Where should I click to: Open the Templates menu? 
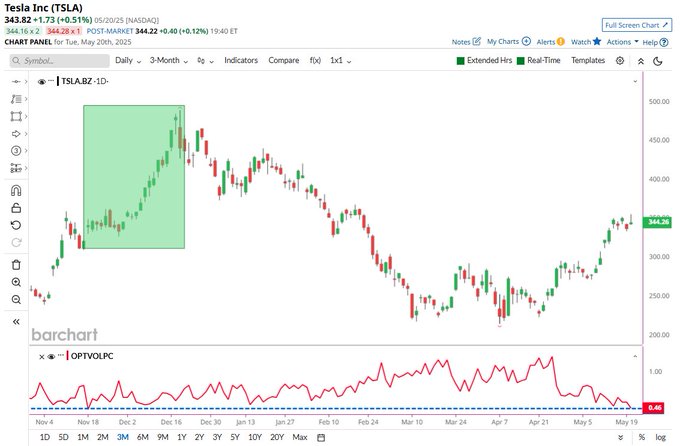[588, 60]
